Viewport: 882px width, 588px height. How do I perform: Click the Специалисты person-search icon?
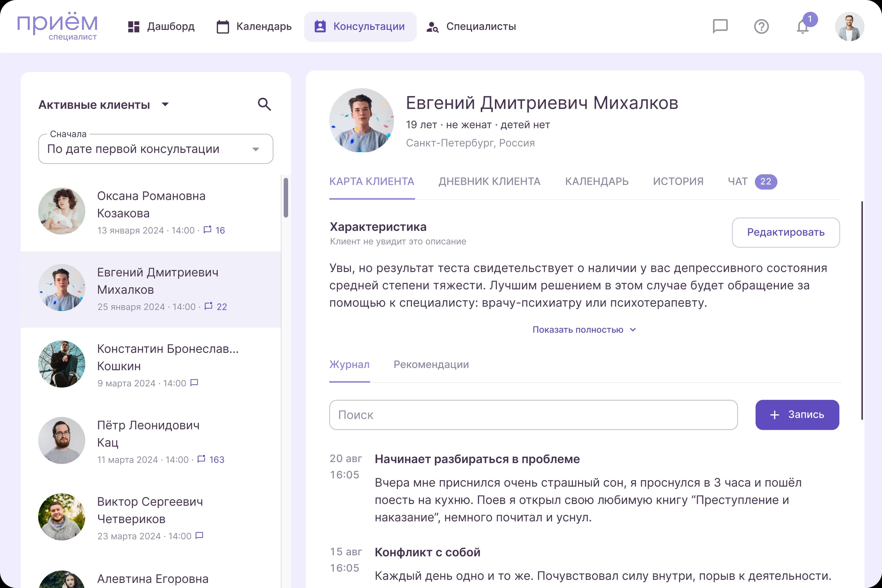(x=432, y=27)
